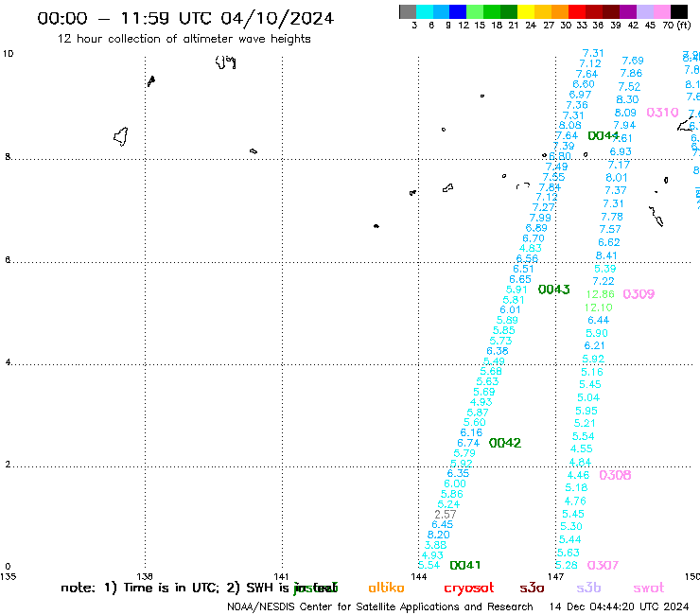Screen dimensions: 700x615
Task: Select the 'altika' satellite legend label
Action: [386, 588]
